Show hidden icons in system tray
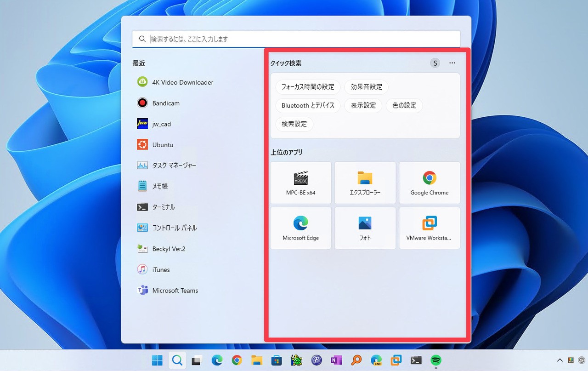This screenshot has height=371, width=588. (x=560, y=360)
